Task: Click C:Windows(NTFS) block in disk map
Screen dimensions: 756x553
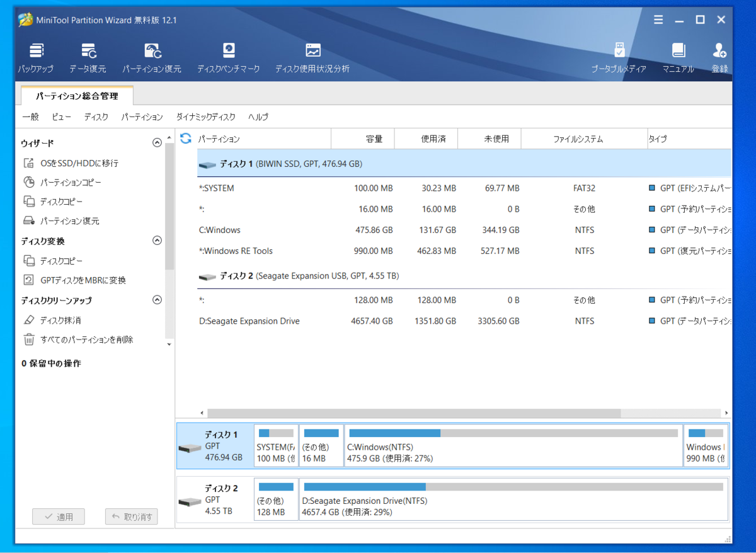Action: (x=513, y=446)
